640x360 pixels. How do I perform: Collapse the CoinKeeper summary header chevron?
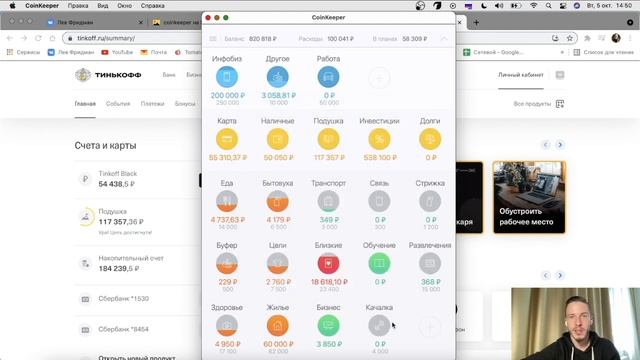tap(444, 39)
